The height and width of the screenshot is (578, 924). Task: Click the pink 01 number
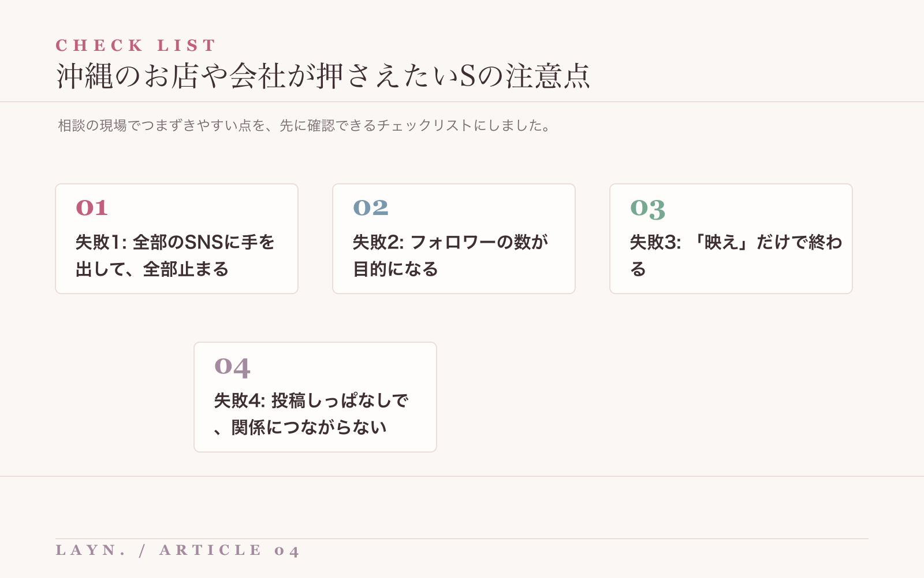click(92, 208)
